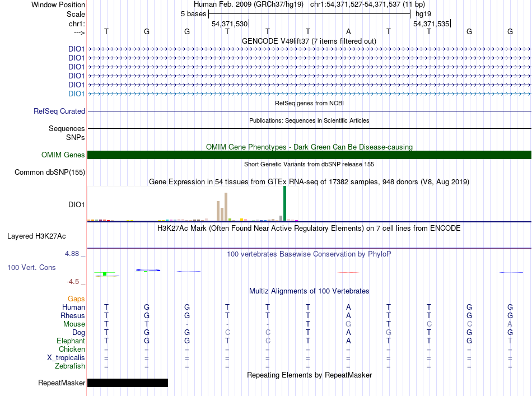Click the A base in the Human alignment row

[348, 307]
